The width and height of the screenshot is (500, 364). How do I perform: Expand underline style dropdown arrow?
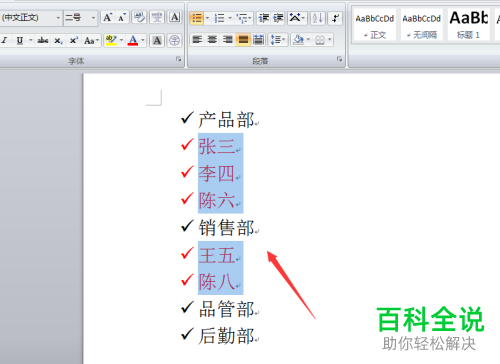tap(31, 41)
